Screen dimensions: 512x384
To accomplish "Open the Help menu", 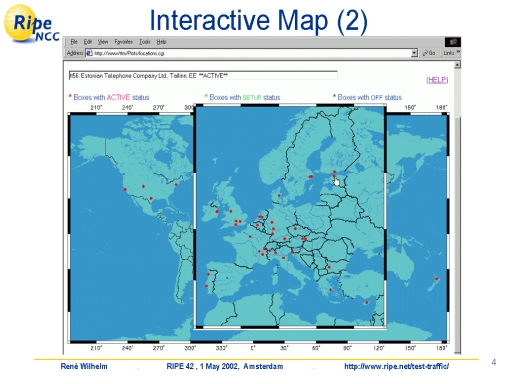I will pos(161,42).
